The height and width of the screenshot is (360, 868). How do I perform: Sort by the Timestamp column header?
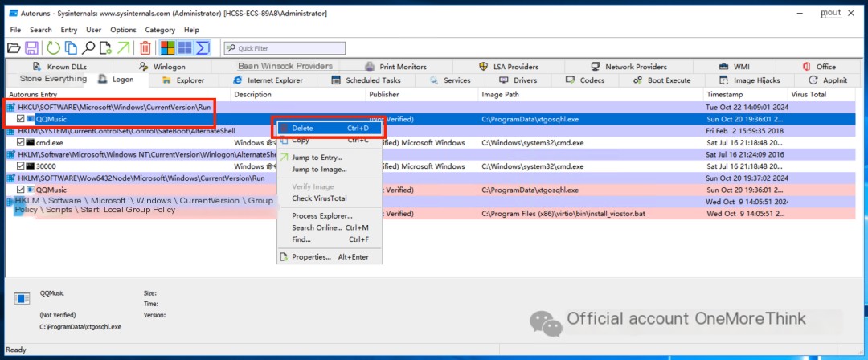[746, 95]
